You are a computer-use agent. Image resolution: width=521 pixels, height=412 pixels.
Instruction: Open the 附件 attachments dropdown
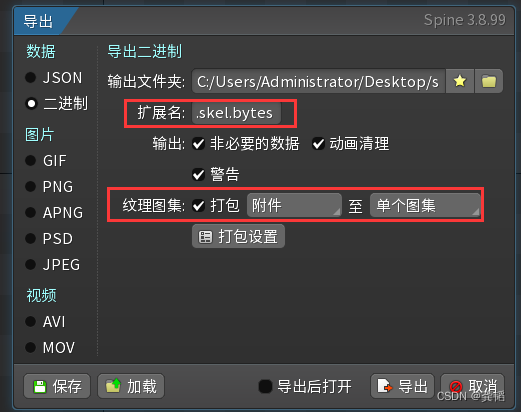pyautogui.click(x=294, y=205)
